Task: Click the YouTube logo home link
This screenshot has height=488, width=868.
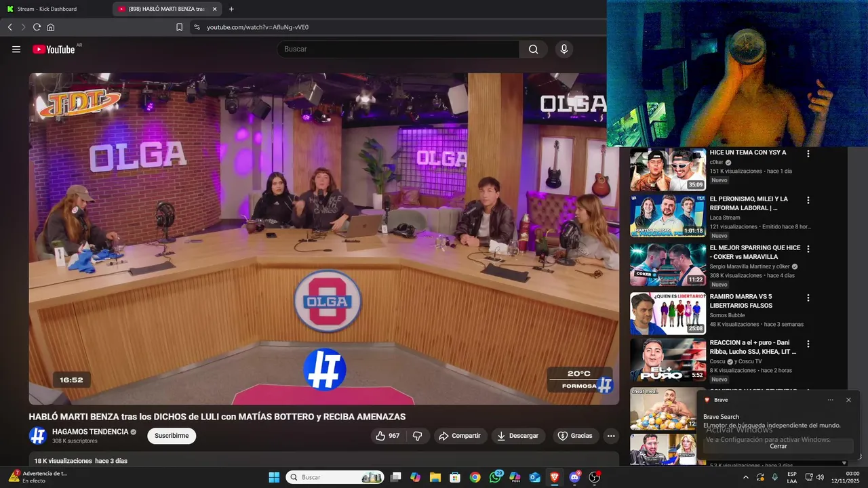Action: click(54, 49)
